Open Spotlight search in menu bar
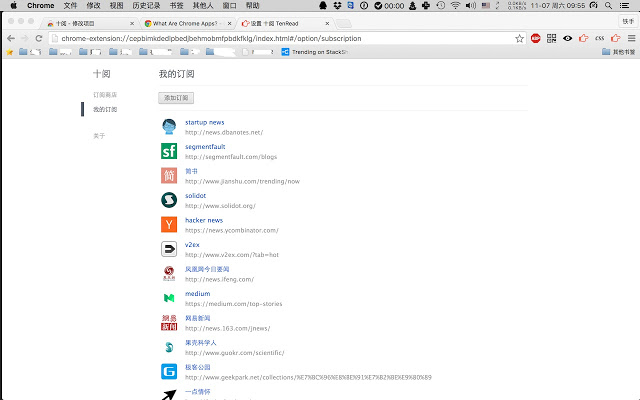 tap(608, 5)
